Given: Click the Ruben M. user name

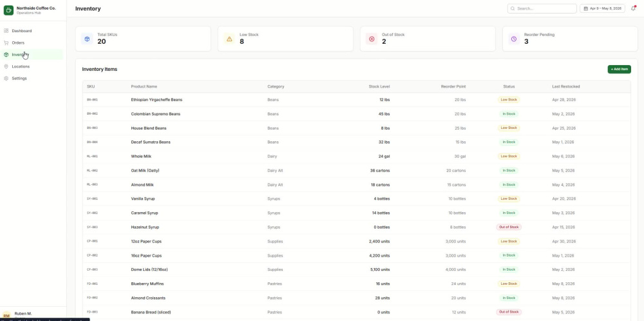Looking at the screenshot, I should point(23,314).
